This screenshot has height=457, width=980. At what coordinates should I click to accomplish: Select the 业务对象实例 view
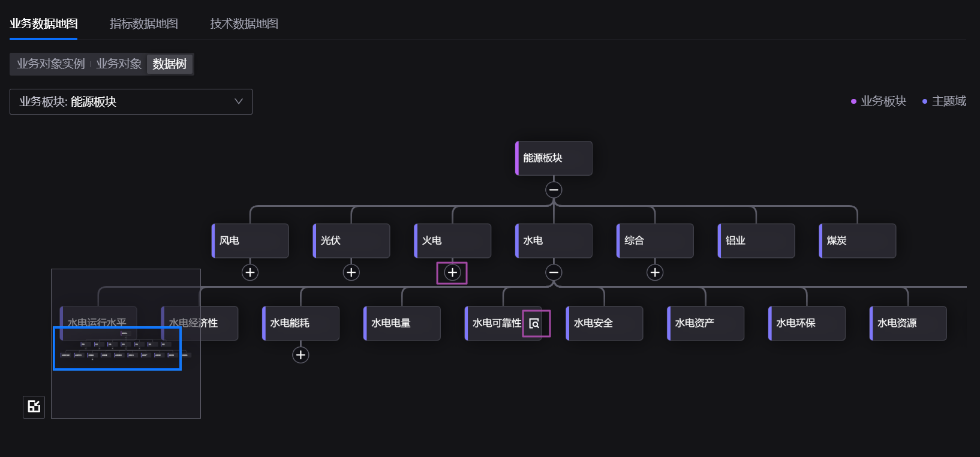[51, 64]
